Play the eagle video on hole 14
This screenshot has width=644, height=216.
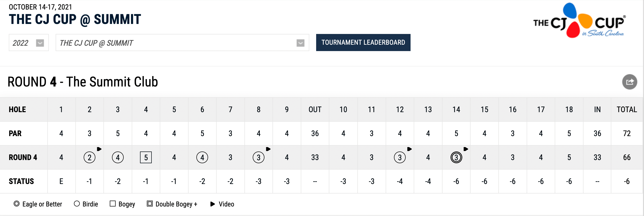pyautogui.click(x=465, y=149)
